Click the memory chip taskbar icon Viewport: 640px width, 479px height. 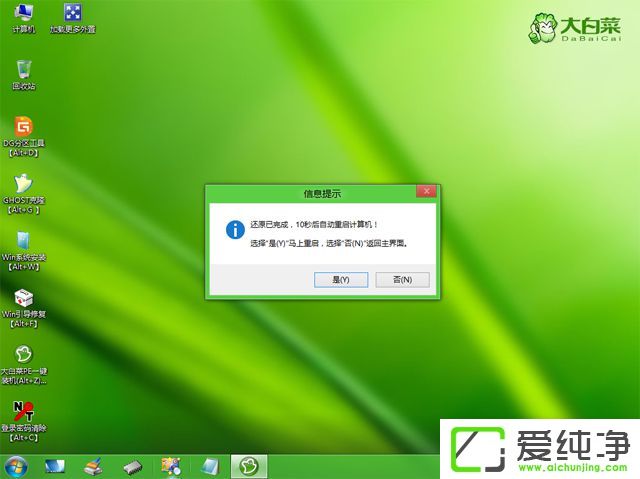click(x=132, y=466)
